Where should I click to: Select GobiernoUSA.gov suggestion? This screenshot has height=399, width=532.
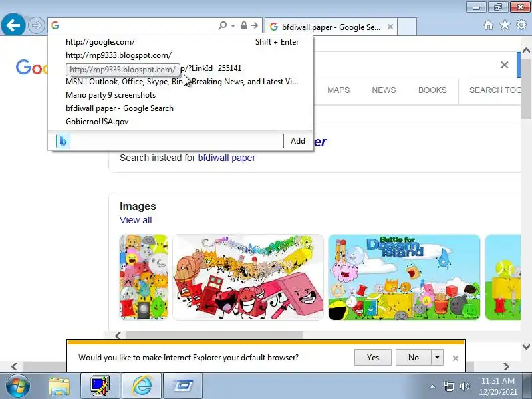click(180, 122)
